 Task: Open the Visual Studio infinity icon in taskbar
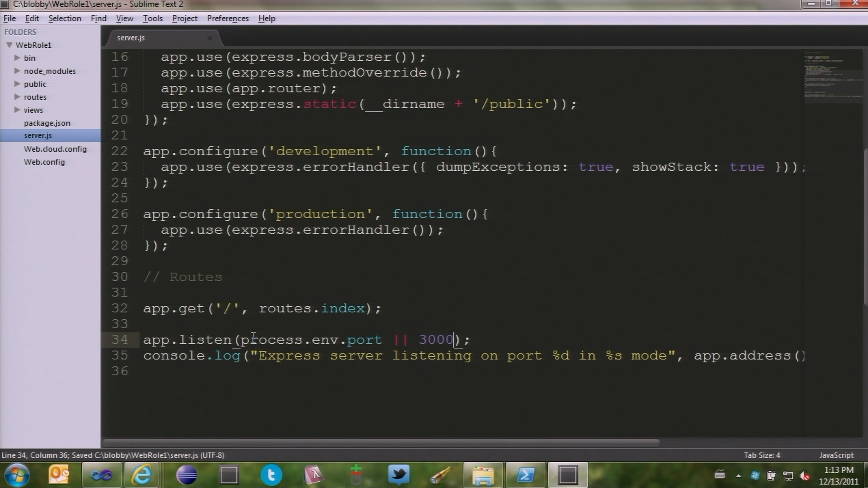pyautogui.click(x=101, y=474)
